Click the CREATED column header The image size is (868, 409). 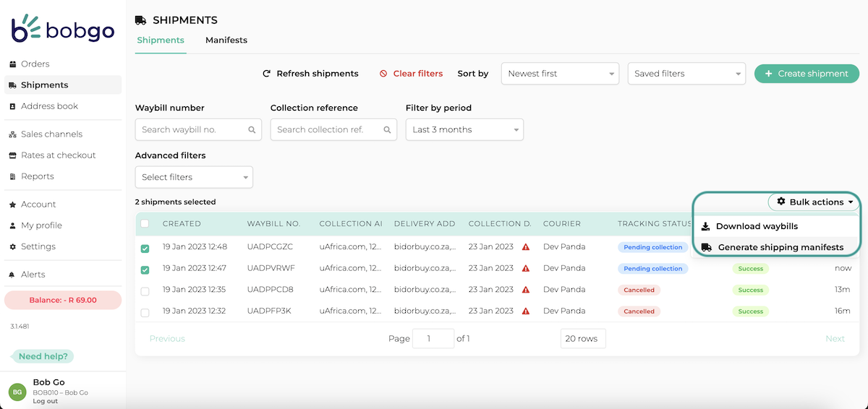182,224
